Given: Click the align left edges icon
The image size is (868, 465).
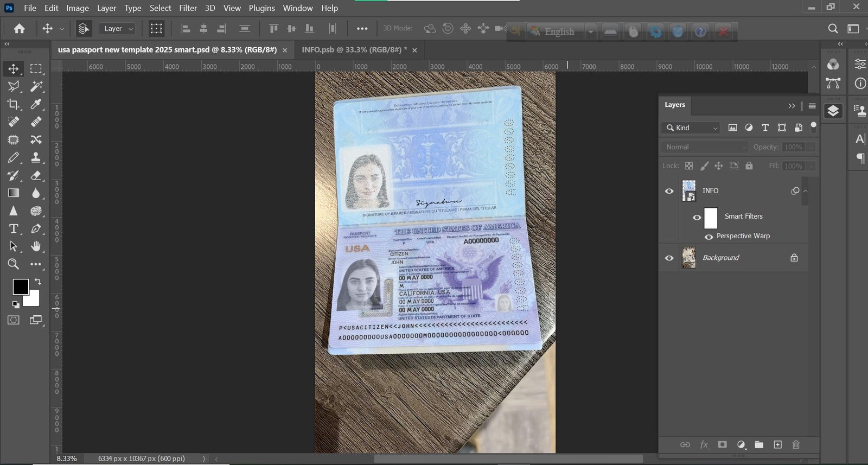Looking at the screenshot, I should [186, 29].
